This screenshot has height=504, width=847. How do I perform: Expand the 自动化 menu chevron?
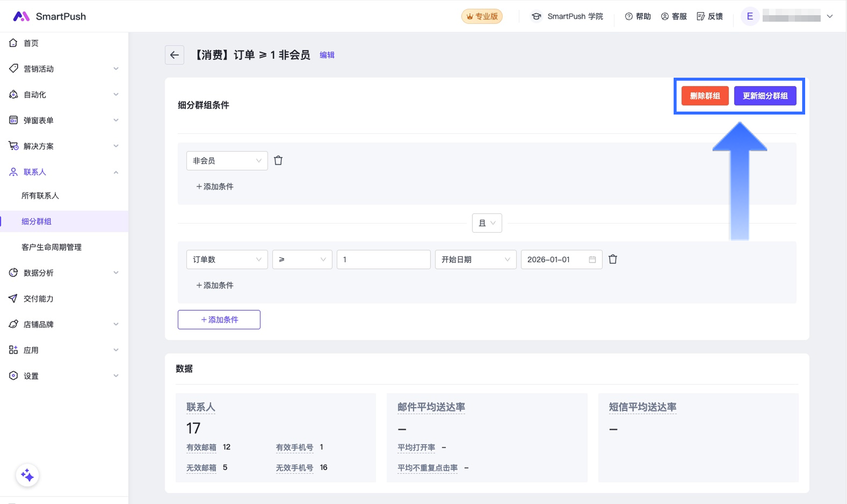click(116, 94)
